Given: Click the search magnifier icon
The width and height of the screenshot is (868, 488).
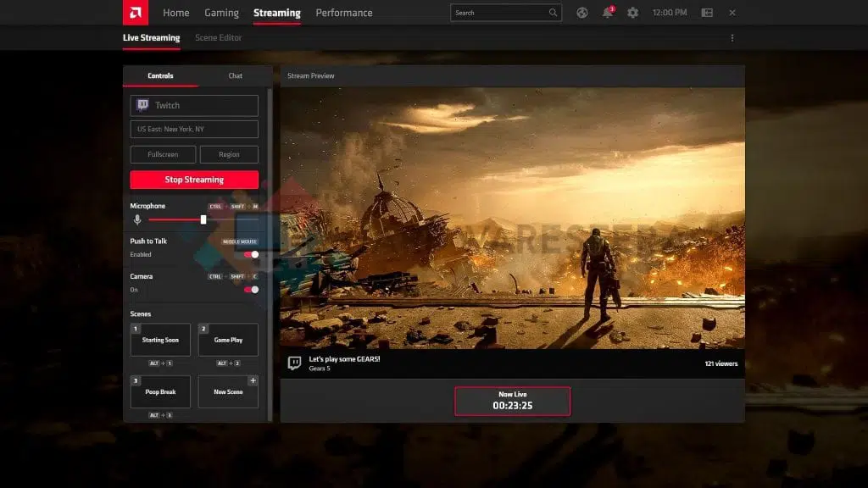Looking at the screenshot, I should (x=553, y=13).
